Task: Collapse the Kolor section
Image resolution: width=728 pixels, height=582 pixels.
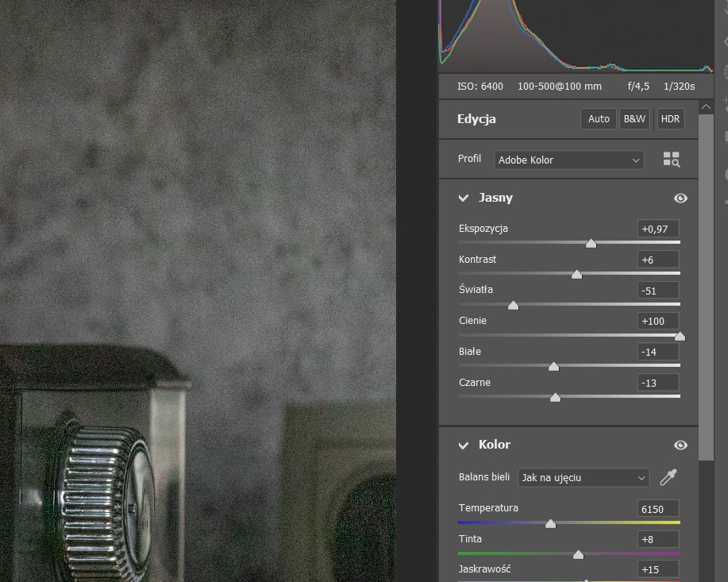Action: click(x=464, y=445)
